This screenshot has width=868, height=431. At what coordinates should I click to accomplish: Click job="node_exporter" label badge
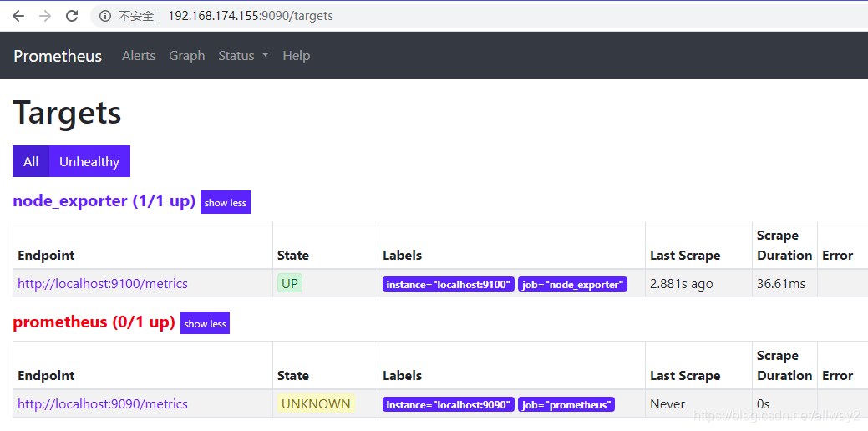click(x=572, y=284)
